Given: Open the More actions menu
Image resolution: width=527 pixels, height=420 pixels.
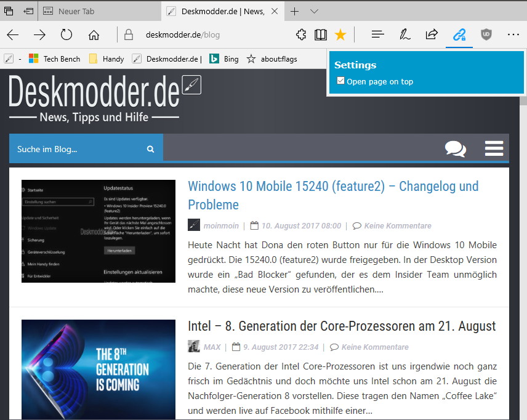Looking at the screenshot, I should click(x=513, y=34).
